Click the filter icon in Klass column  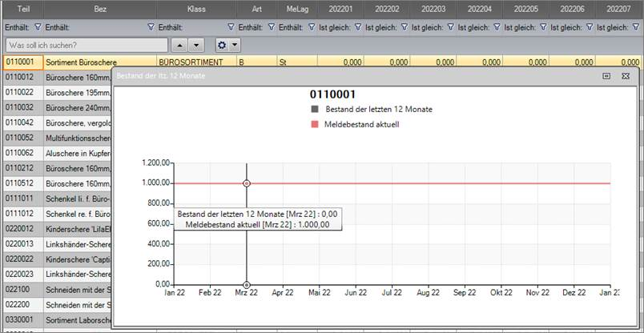[230, 27]
